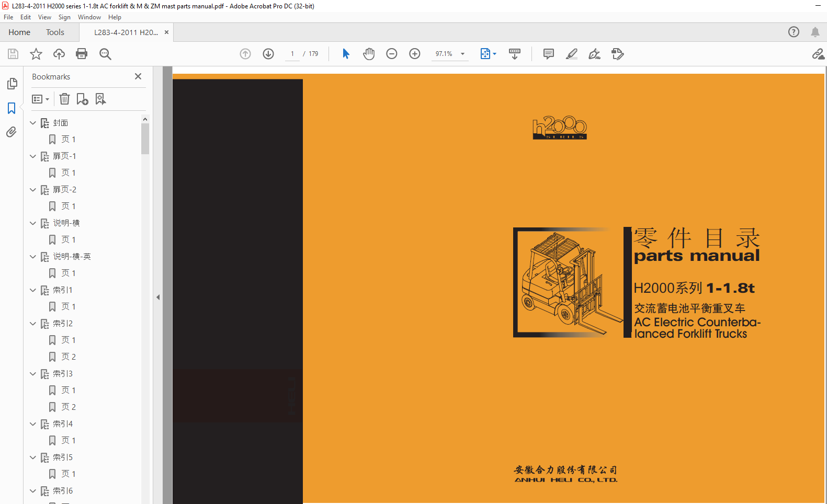The width and height of the screenshot is (827, 504).
Task: Open the View menu
Action: pos(45,17)
